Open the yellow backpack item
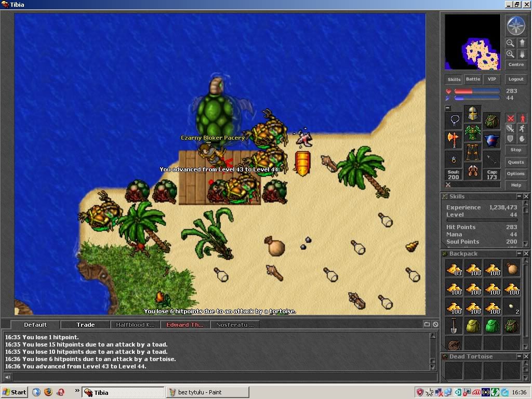 coord(473,326)
